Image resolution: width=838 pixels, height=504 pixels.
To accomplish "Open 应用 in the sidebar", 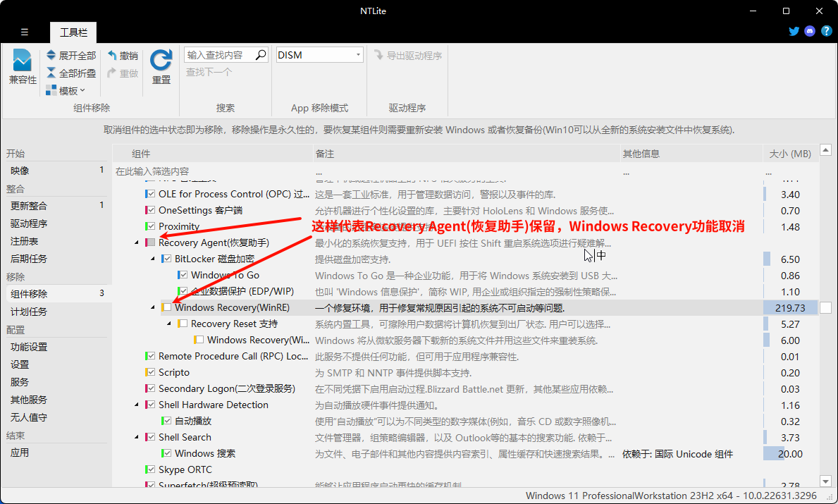I will point(56,452).
